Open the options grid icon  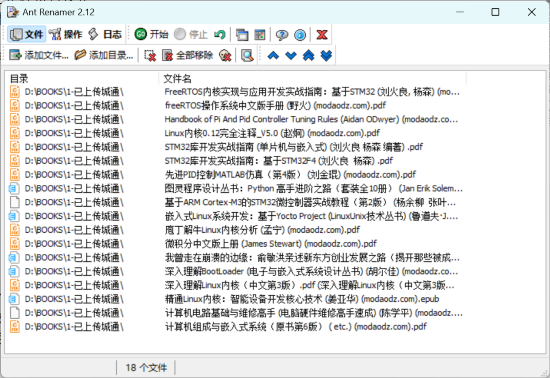click(260, 35)
